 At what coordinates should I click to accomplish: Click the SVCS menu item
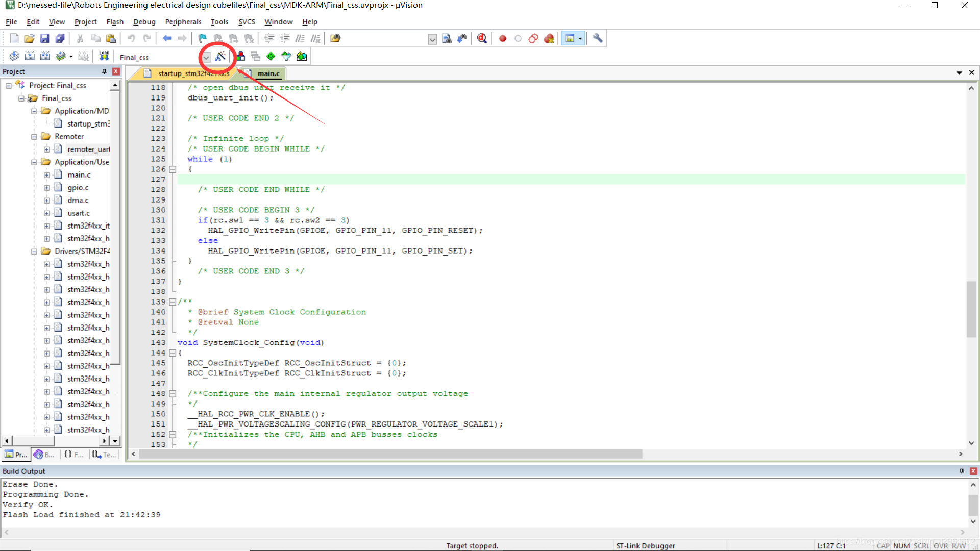tap(247, 21)
